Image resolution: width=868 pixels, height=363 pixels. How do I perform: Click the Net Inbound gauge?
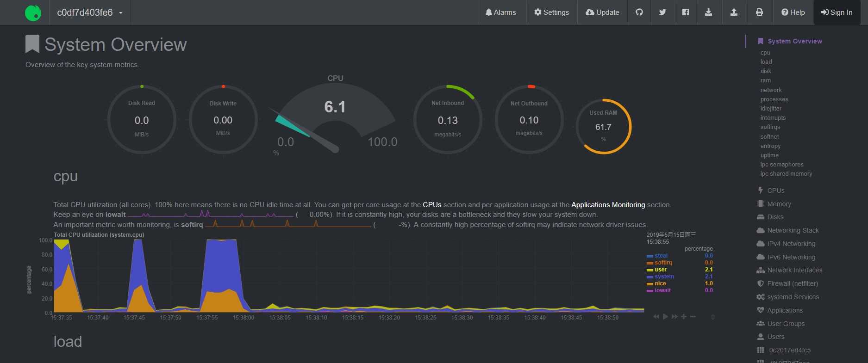(448, 120)
